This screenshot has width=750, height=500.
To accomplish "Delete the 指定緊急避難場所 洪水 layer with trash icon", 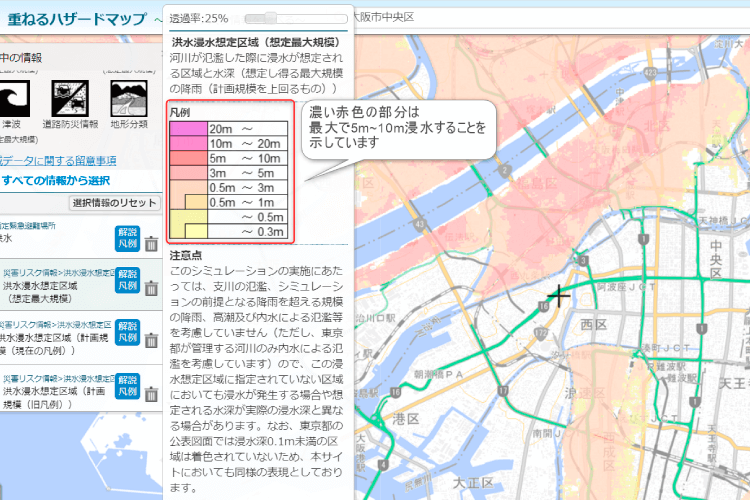I will click(x=152, y=244).
